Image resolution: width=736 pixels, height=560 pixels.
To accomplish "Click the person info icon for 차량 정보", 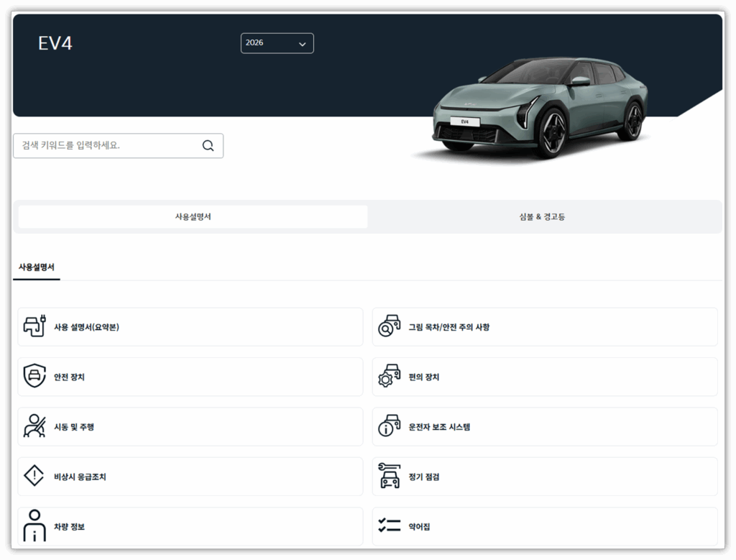I will coord(34,526).
